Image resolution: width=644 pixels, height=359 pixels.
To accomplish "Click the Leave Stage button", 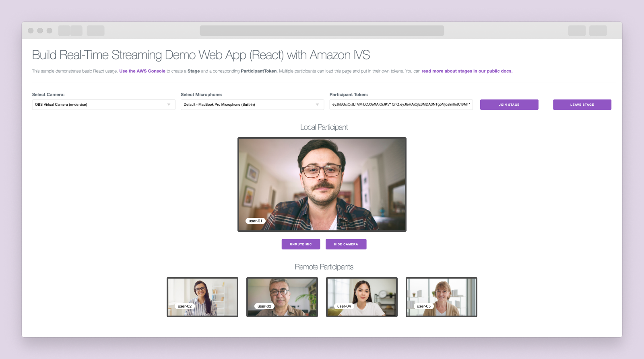I will tap(582, 105).
